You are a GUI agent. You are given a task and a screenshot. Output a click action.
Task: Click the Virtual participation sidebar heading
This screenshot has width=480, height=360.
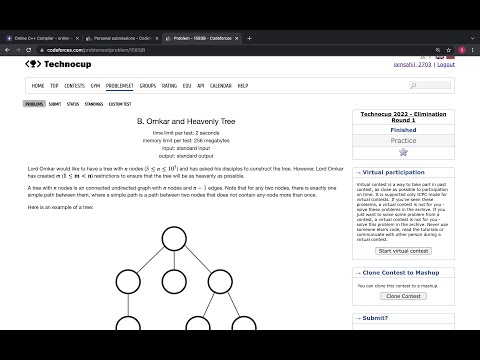(x=393, y=172)
